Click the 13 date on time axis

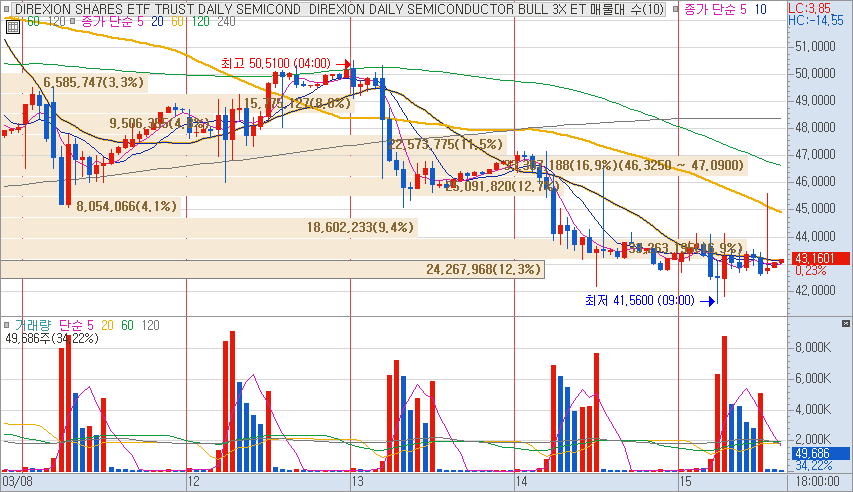click(x=357, y=481)
